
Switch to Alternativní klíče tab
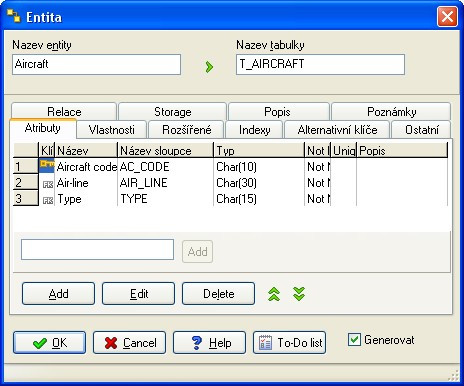337,129
